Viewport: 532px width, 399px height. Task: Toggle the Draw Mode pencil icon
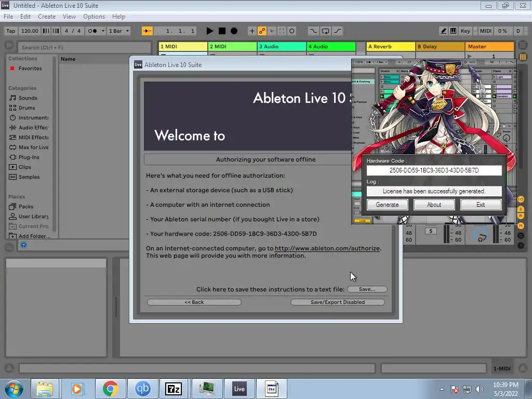click(x=443, y=31)
